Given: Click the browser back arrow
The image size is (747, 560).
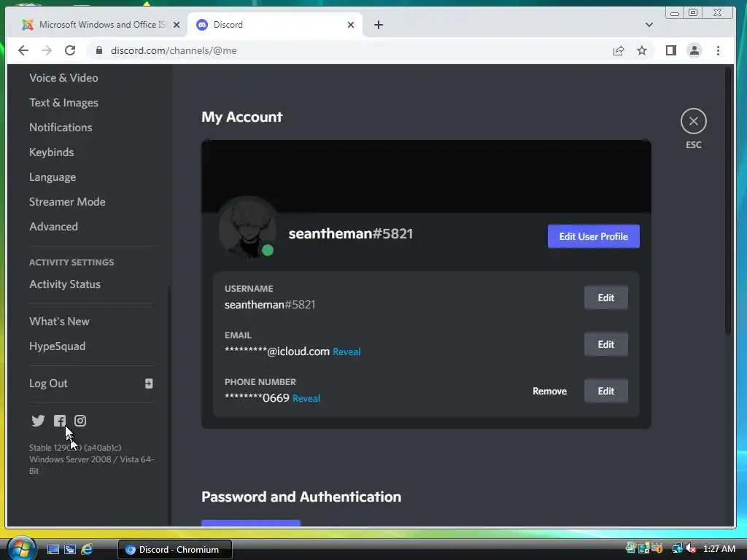Looking at the screenshot, I should coord(23,50).
